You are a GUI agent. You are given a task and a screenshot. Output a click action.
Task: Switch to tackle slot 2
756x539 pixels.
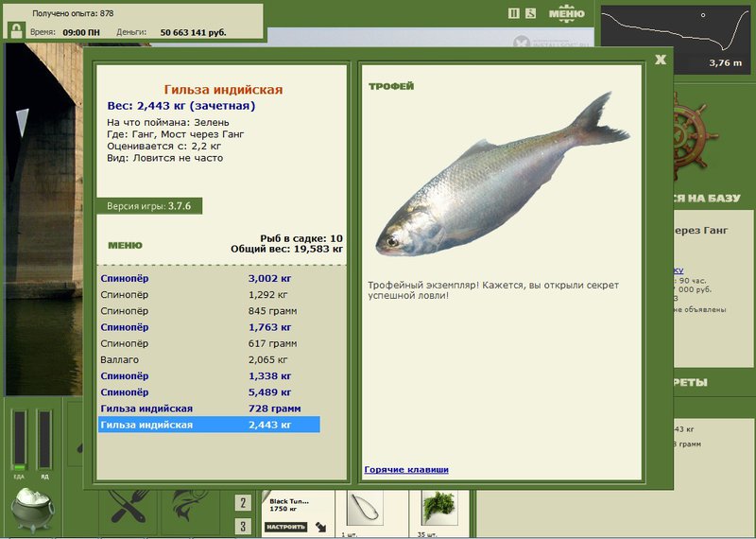click(x=243, y=503)
